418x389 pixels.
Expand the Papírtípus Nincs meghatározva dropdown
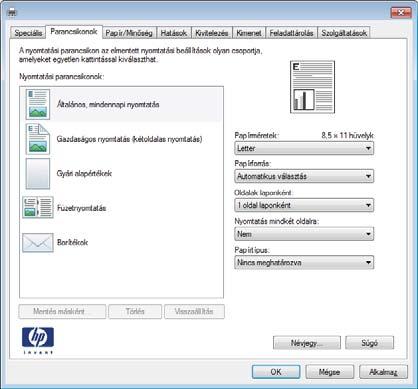pos(304,262)
